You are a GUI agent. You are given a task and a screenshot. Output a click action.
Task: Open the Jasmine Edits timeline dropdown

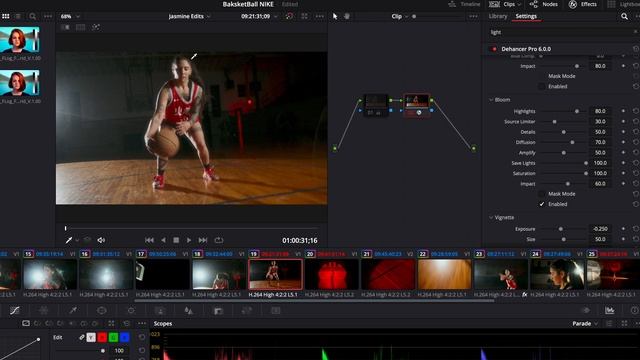189,16
